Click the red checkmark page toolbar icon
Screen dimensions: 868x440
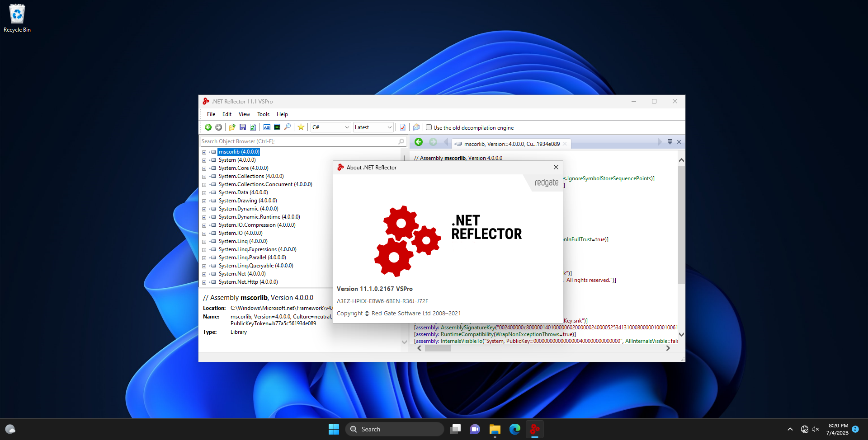403,127
